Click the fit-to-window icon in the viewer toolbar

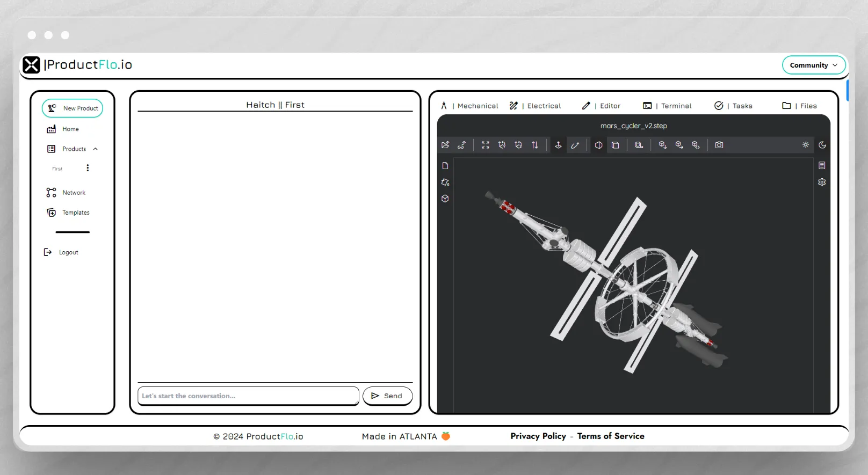click(485, 145)
